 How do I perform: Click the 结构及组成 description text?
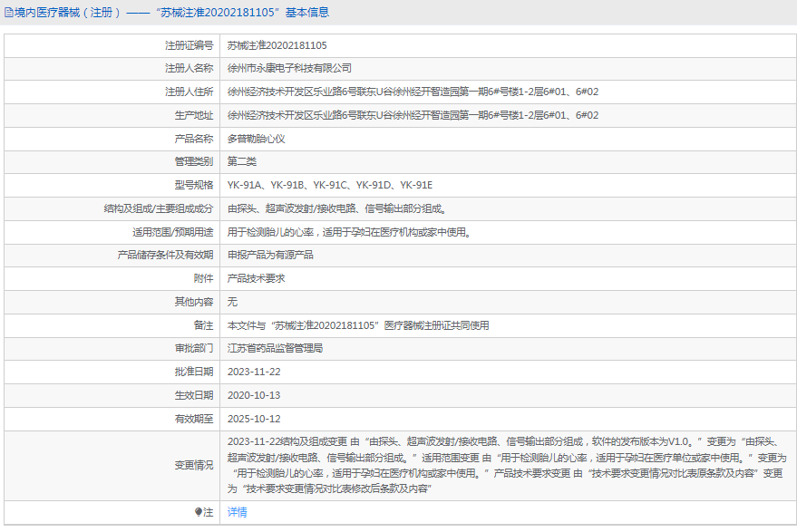[x=335, y=209]
